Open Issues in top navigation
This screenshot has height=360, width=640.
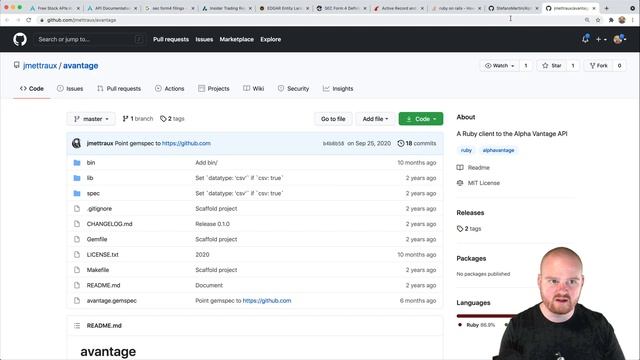(204, 40)
